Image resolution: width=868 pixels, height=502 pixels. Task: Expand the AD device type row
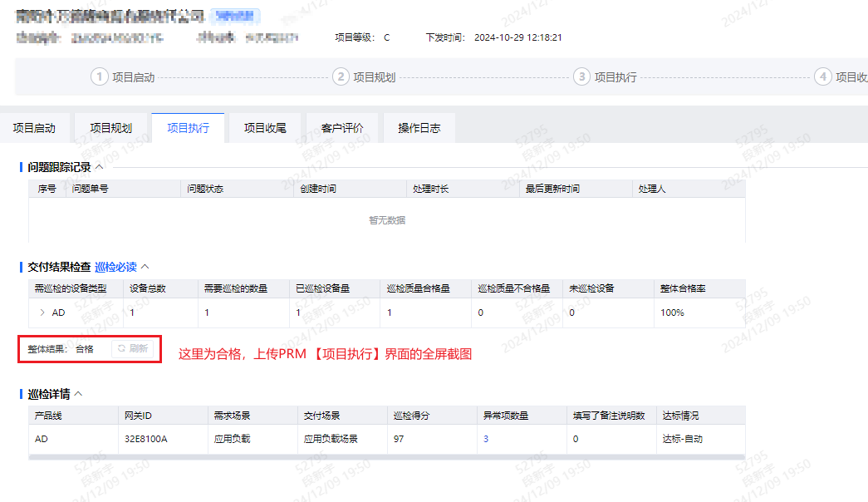[x=42, y=313]
